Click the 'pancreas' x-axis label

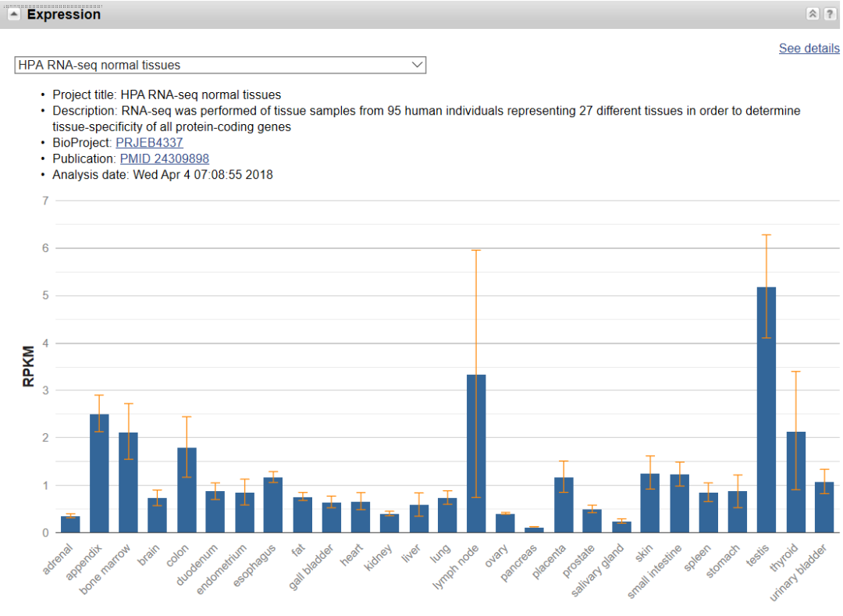point(519,563)
